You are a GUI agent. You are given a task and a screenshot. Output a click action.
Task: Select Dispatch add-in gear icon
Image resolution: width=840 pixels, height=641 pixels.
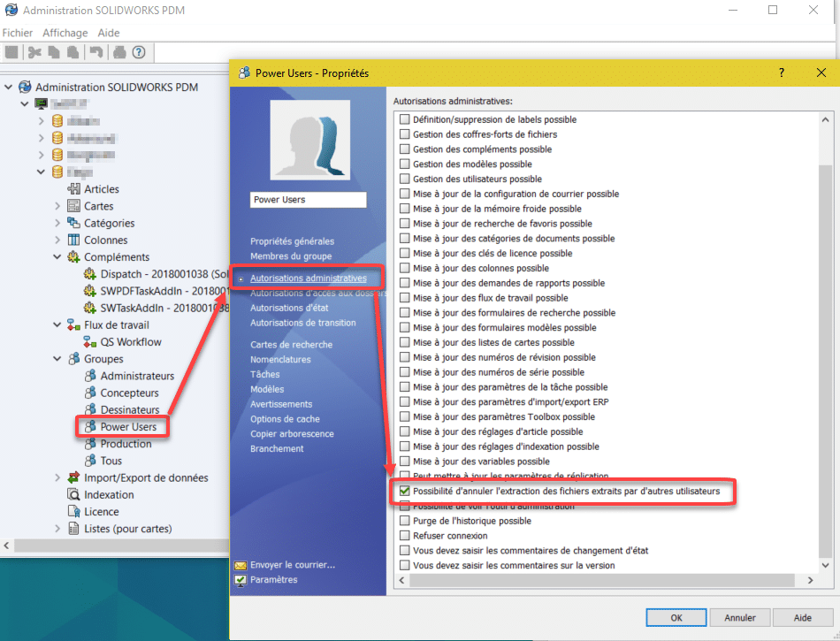(90, 274)
